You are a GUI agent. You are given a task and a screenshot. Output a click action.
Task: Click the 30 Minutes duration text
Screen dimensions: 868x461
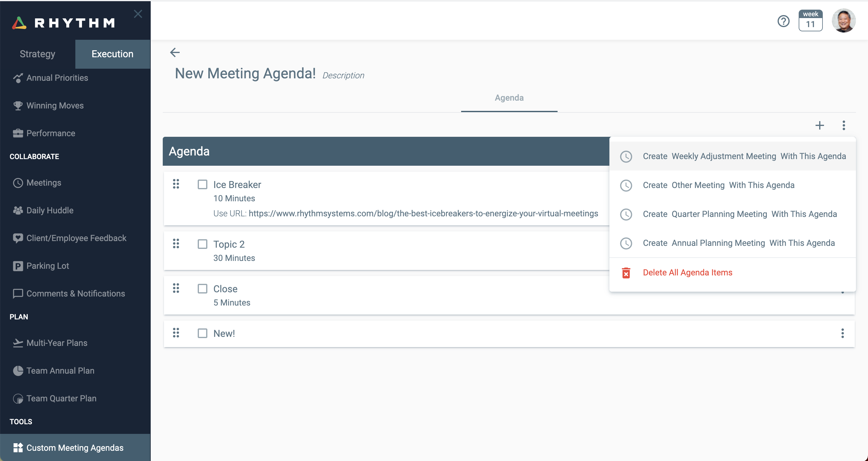pyautogui.click(x=234, y=258)
